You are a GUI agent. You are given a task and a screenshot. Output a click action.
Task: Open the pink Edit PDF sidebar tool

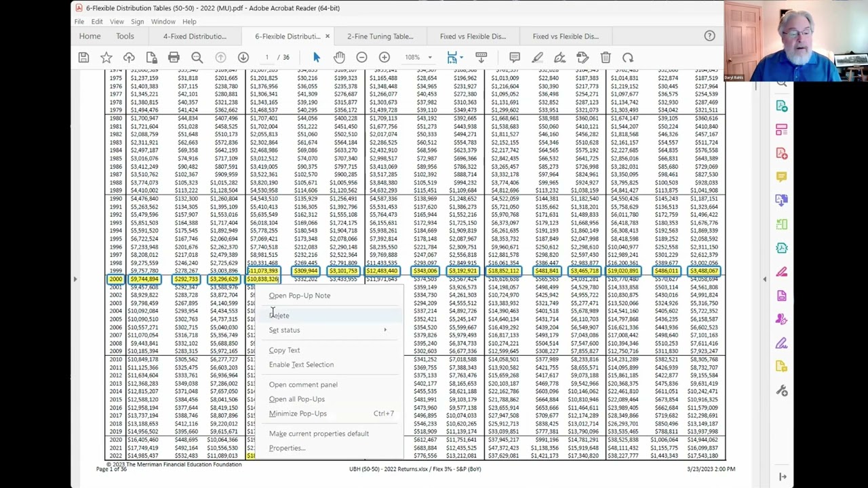782,129
